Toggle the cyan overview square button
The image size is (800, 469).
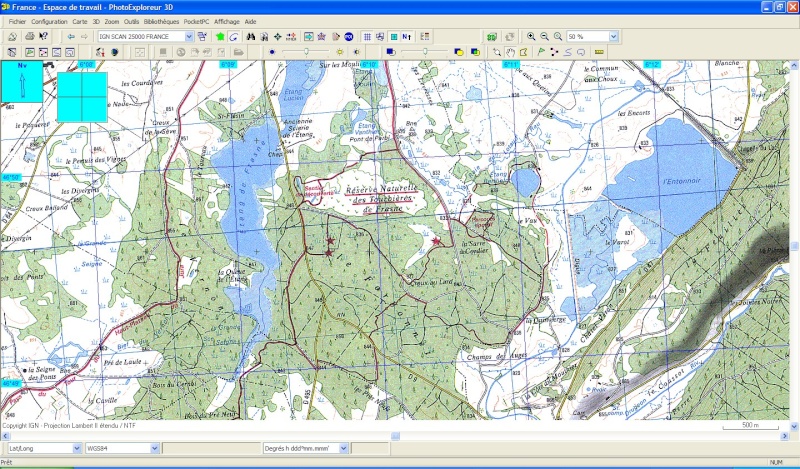tap(393, 37)
